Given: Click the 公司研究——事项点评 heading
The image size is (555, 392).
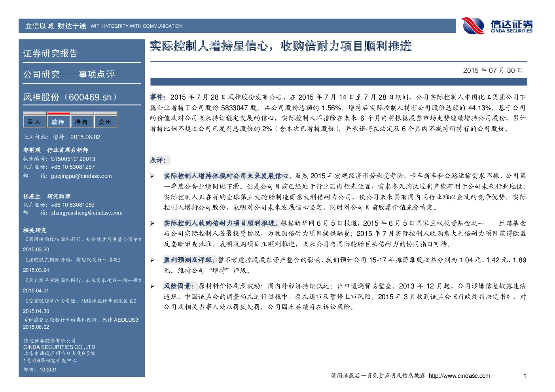Looking at the screenshot, I should [69, 74].
